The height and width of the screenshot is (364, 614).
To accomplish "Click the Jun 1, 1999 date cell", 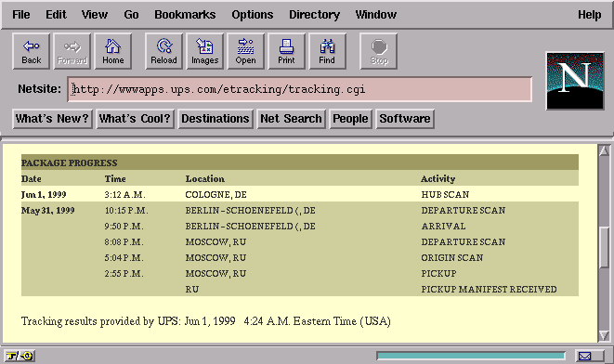I will [44, 194].
